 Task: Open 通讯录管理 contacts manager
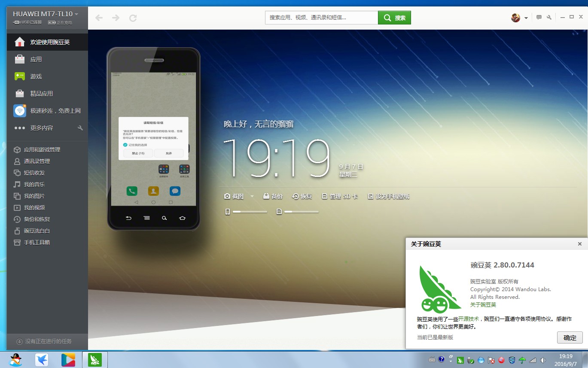click(x=47, y=161)
